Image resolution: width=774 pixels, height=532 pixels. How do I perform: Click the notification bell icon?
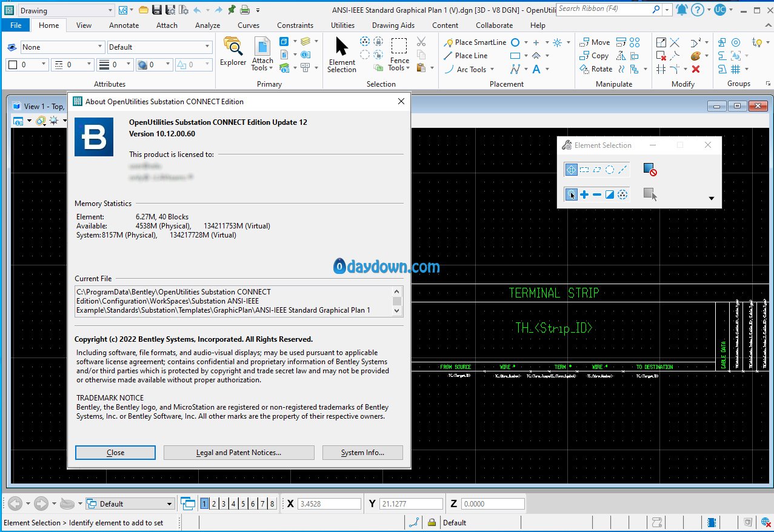tap(682, 10)
